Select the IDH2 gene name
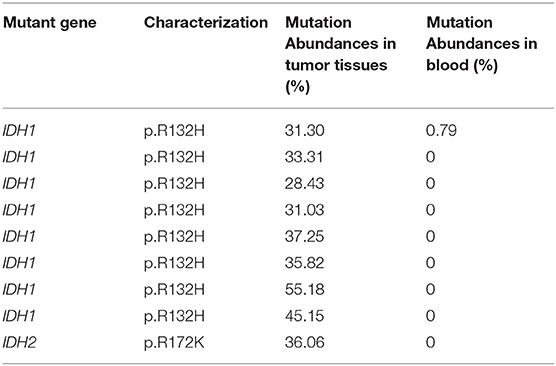This screenshot has height=366, width=556. 19,342
